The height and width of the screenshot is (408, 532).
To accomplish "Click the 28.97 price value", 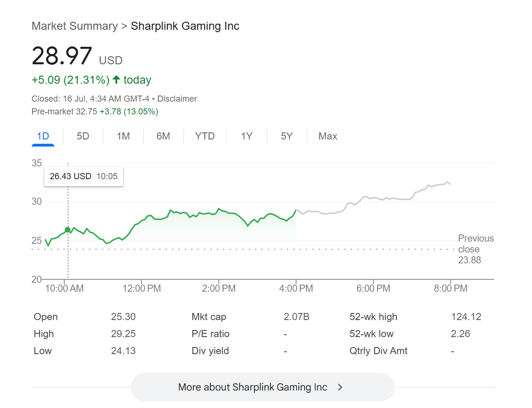I will (x=62, y=56).
